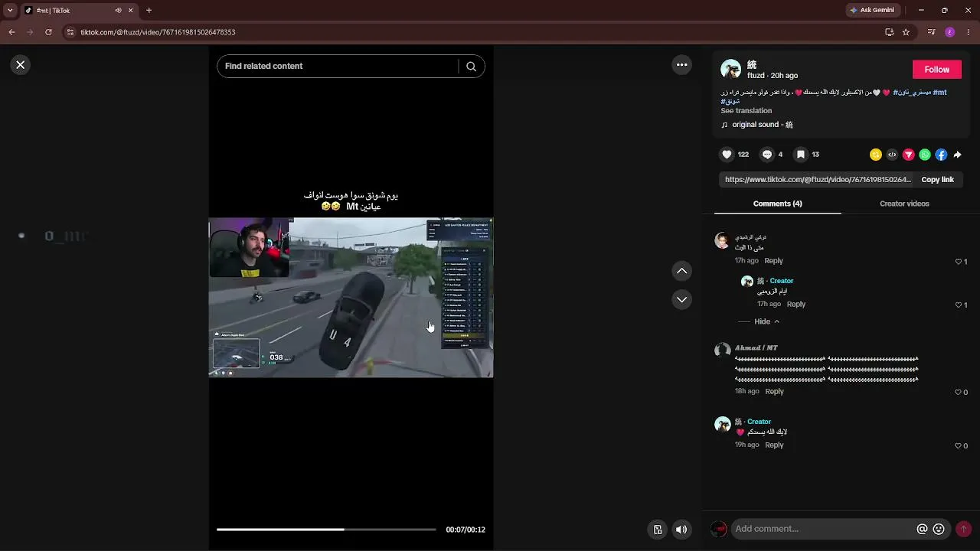Screen dimensions: 980x551
Task: Focus the Add comment field
Action: [824, 529]
